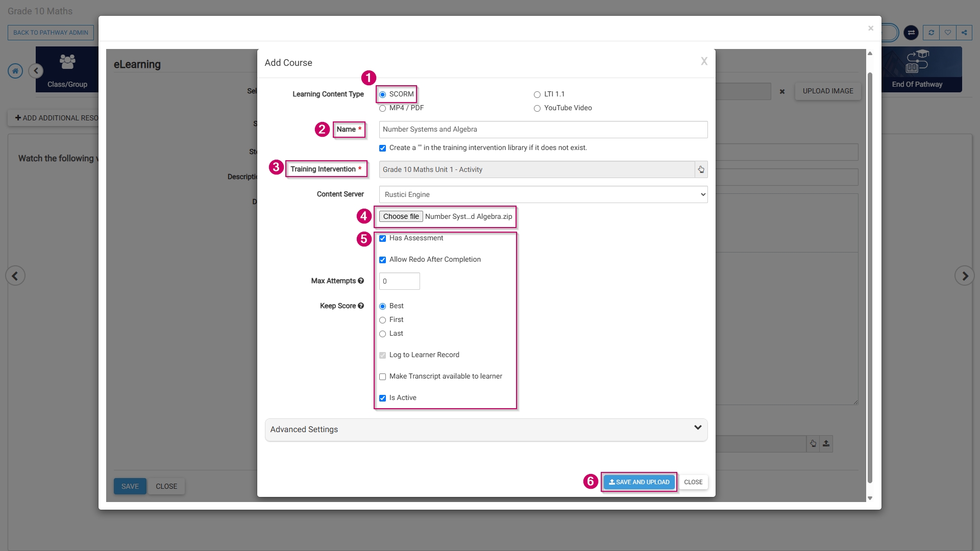The height and width of the screenshot is (551, 980).
Task: Go to previous page with left arrow
Action: pos(15,276)
